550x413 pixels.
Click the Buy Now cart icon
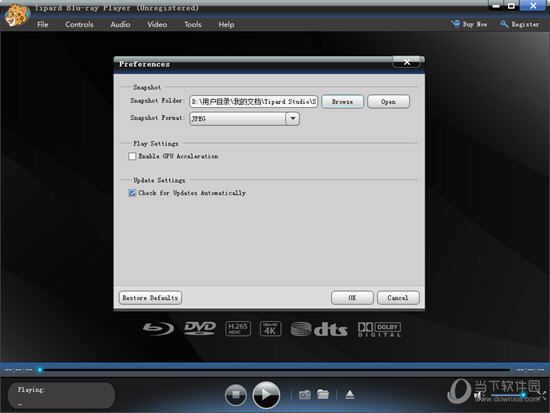[x=455, y=24]
